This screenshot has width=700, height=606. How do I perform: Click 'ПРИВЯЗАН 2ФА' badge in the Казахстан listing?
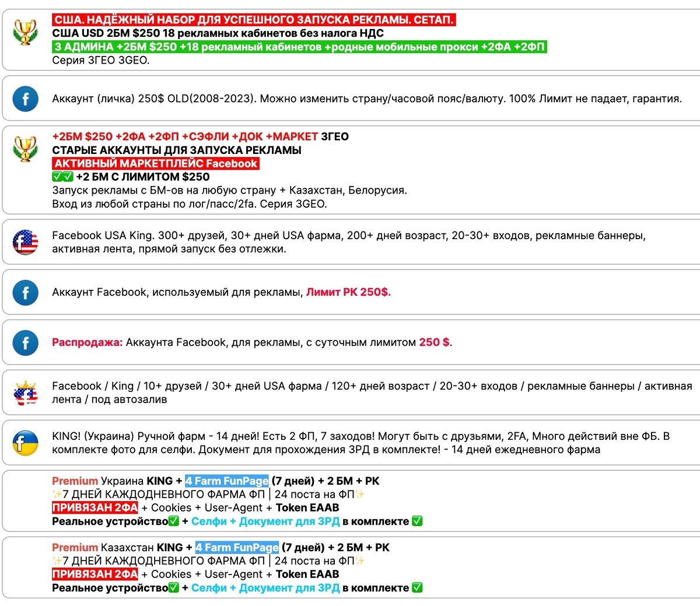tap(95, 574)
